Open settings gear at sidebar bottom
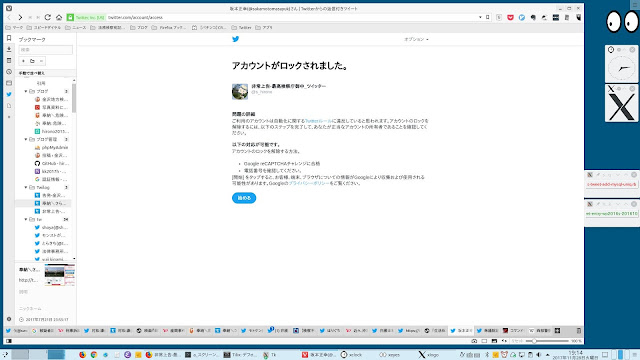The height and width of the screenshot is (360, 640). [9, 319]
